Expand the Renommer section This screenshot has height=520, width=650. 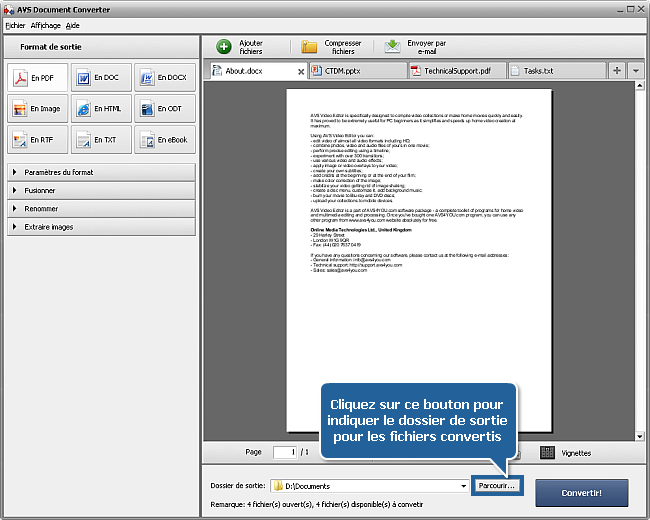click(101, 209)
